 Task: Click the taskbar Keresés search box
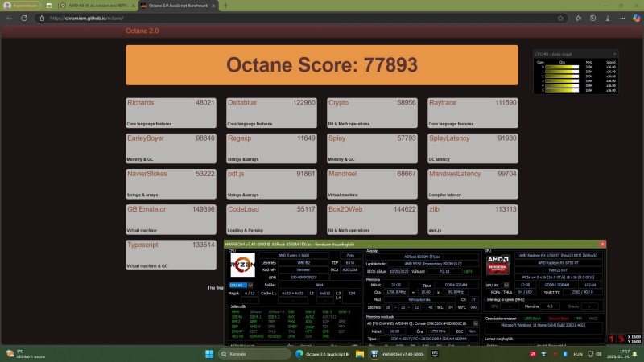254,354
